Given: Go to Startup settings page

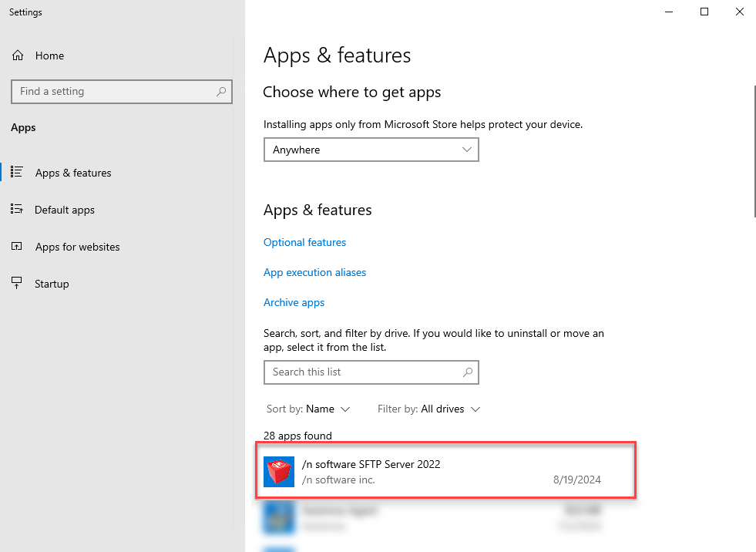Looking at the screenshot, I should tap(52, 284).
